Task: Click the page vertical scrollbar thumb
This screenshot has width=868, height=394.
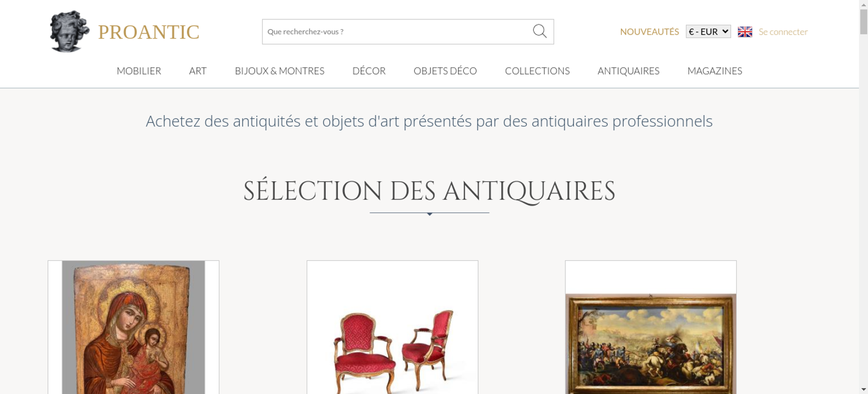Action: [x=864, y=21]
